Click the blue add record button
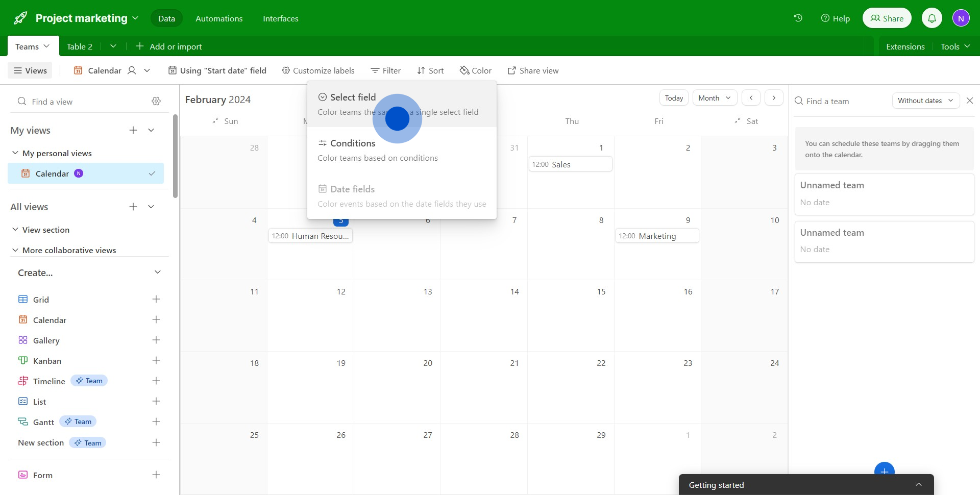 point(884,471)
